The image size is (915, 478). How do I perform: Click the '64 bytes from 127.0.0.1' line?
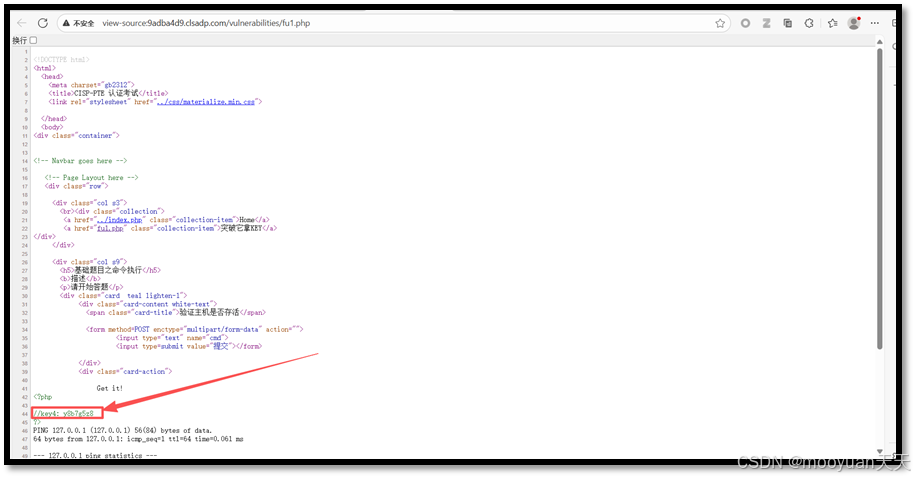138,439
